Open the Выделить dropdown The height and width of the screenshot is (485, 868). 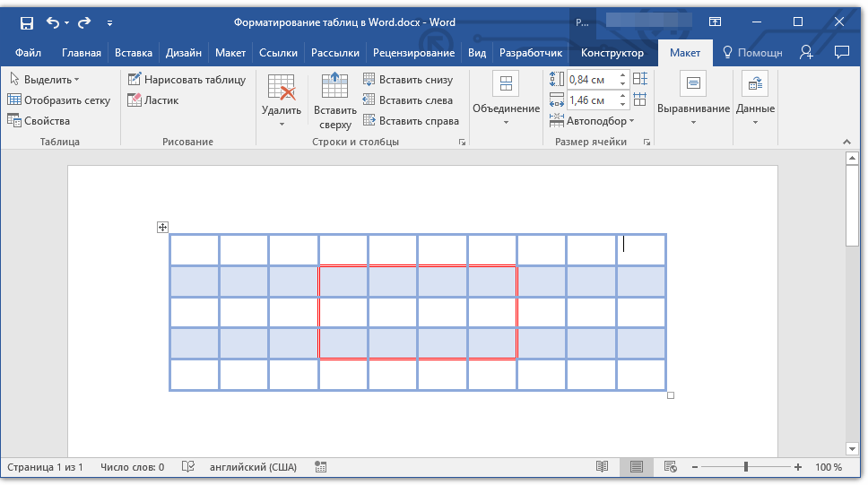point(45,80)
